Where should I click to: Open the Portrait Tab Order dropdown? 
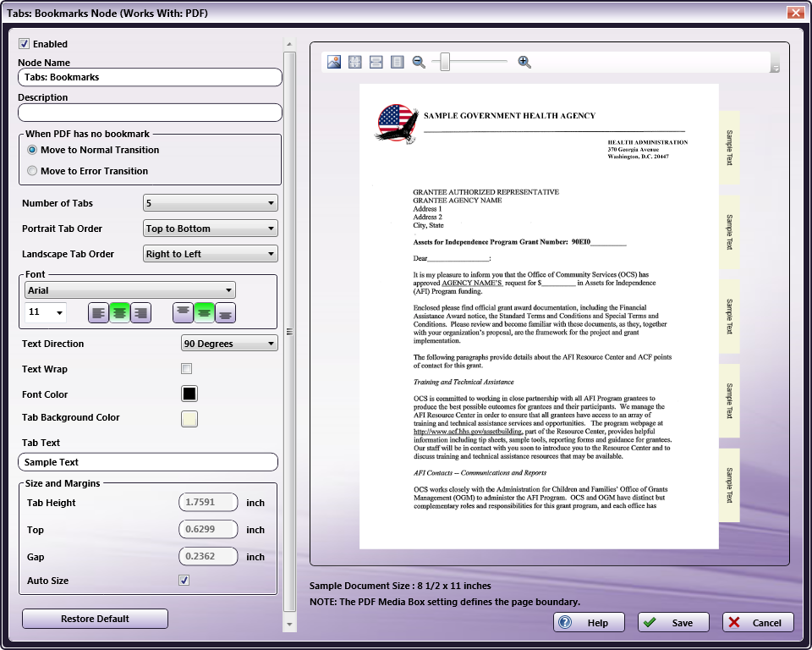coord(211,228)
